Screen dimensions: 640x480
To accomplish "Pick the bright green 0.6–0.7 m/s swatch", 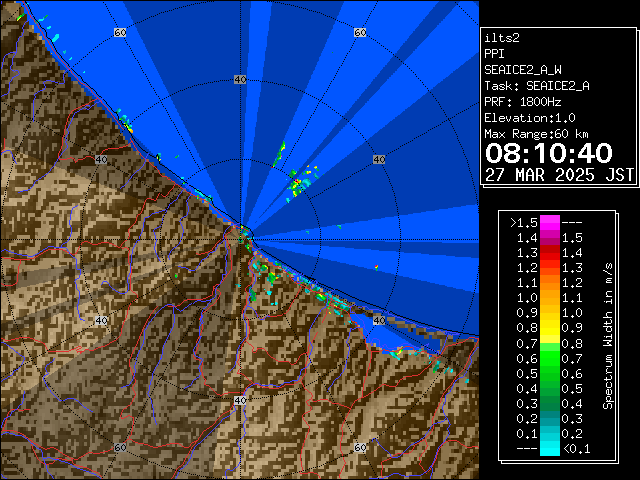I will point(550,358).
